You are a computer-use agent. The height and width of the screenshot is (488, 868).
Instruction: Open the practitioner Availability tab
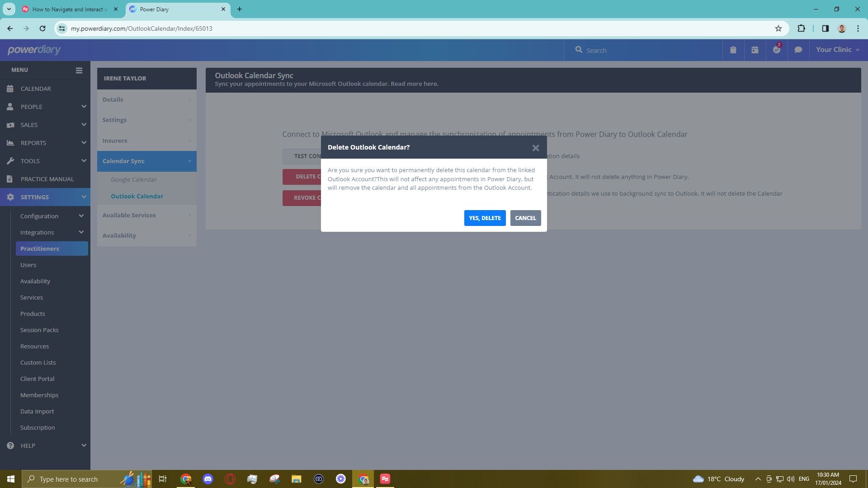point(147,235)
